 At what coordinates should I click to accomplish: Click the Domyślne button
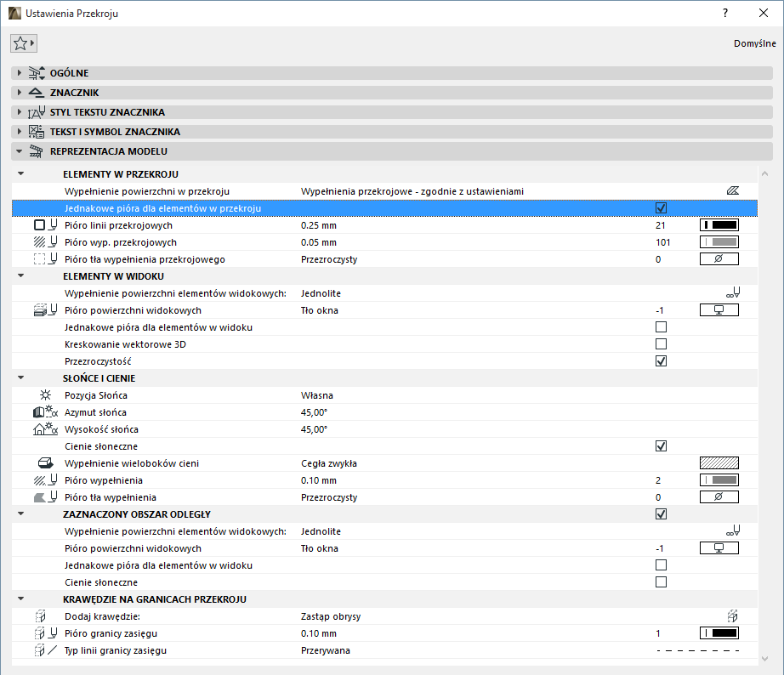(754, 43)
